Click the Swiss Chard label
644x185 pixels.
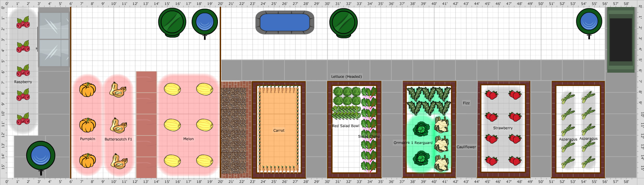point(369,137)
